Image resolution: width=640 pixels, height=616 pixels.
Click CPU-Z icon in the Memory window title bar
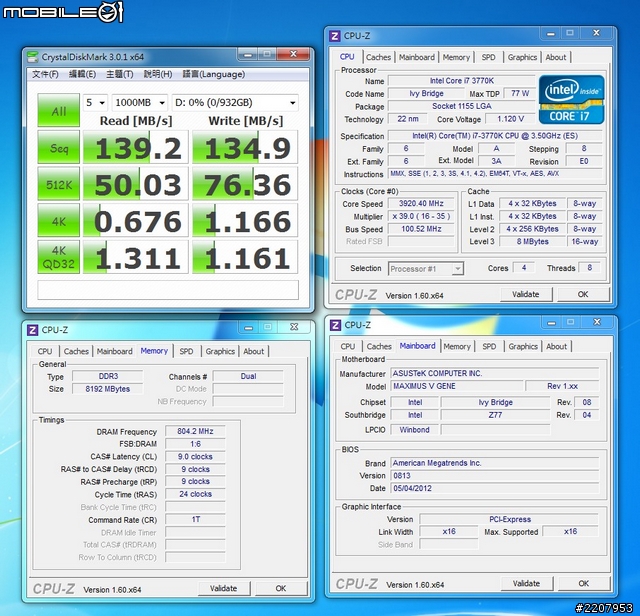(33, 330)
